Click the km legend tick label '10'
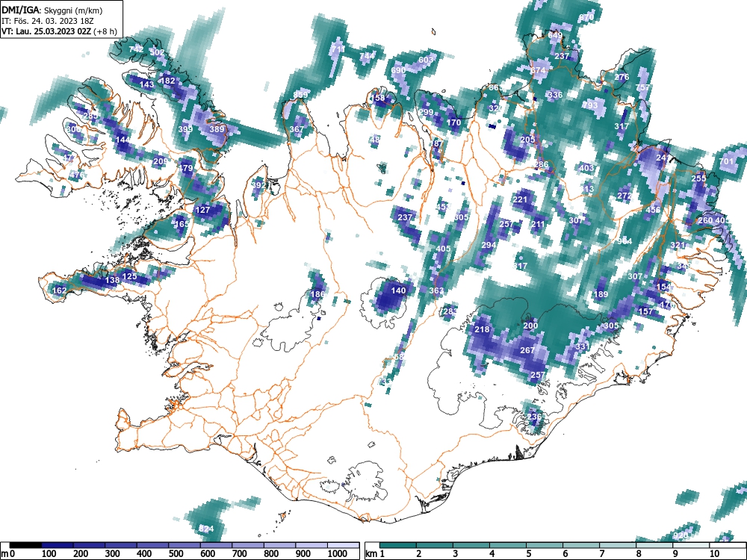This screenshot has height=560, width=747. click(714, 554)
